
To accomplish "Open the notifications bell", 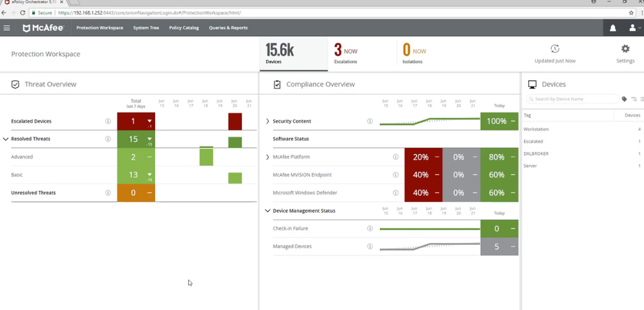I will point(613,28).
